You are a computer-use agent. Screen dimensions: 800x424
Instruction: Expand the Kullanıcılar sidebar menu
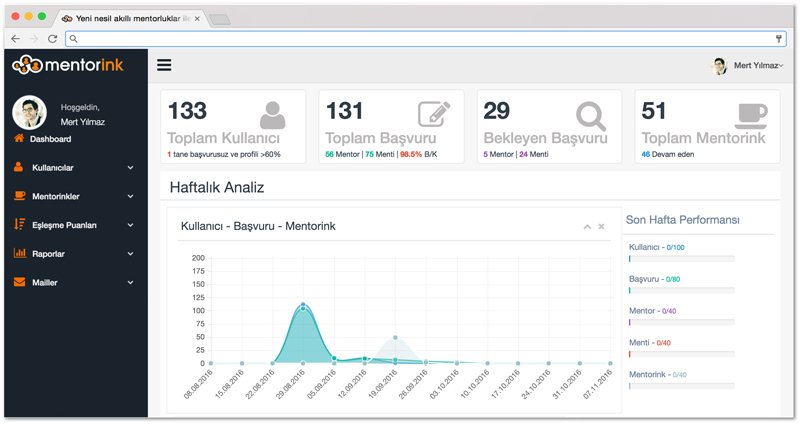tap(74, 168)
